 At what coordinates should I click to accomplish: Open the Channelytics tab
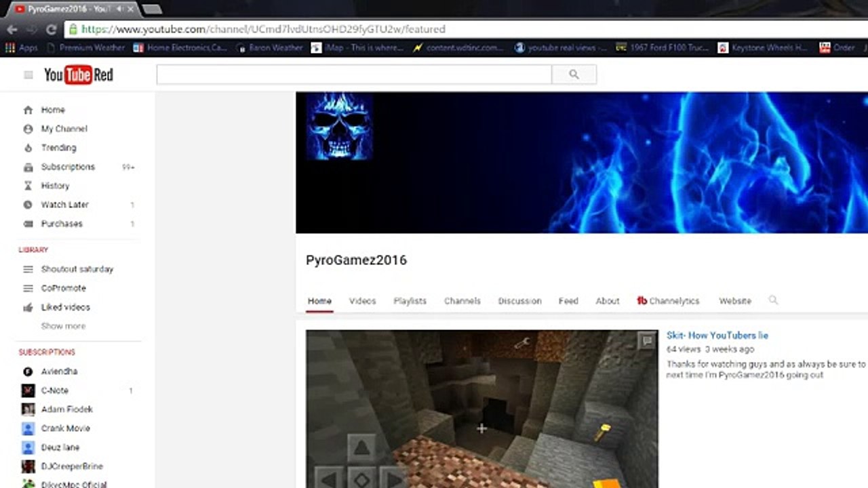coord(668,301)
